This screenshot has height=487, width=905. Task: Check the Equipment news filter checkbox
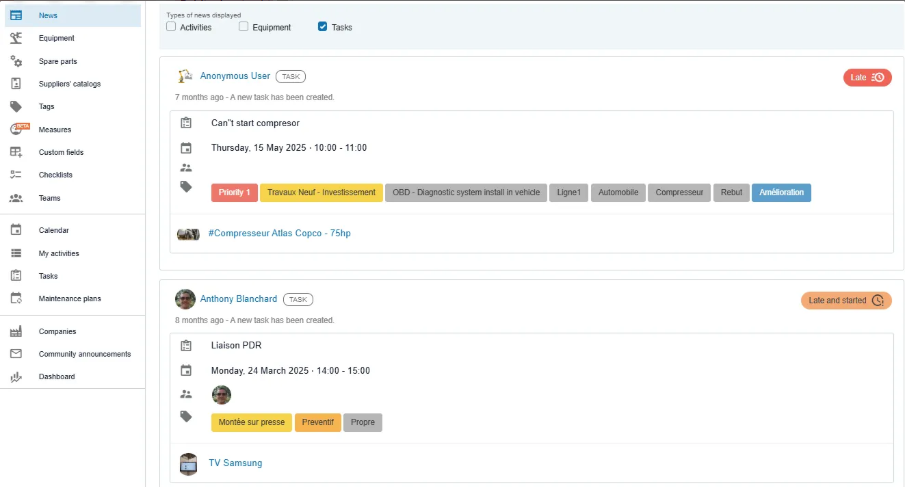pos(244,27)
